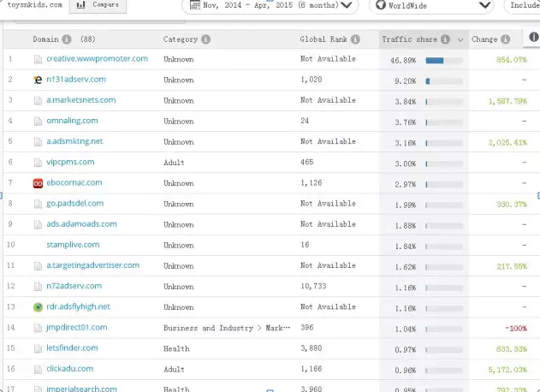Click page icon beside a.marketsnets.com
This screenshot has height=392, width=540.
38,101
